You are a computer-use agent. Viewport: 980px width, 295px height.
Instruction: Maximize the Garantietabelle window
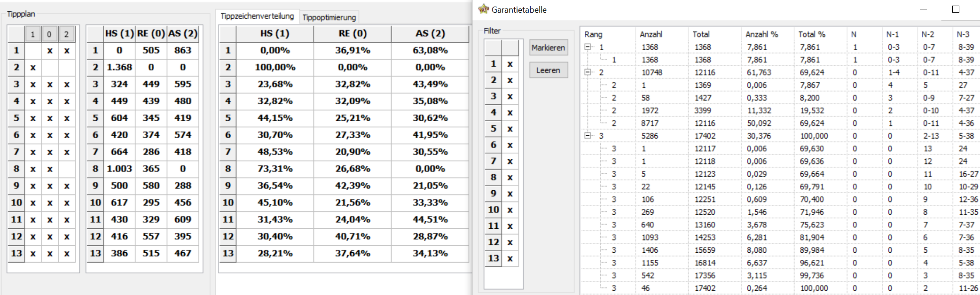(x=955, y=9)
